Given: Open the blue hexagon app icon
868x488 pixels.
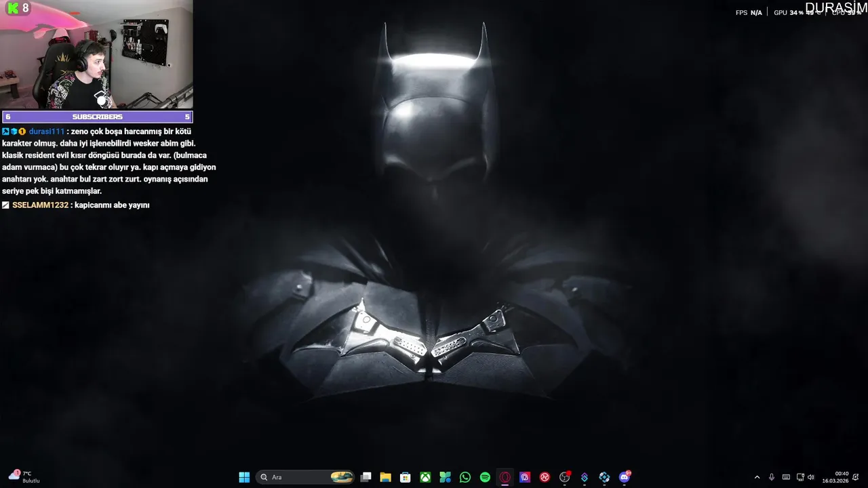Looking at the screenshot, I should click(x=604, y=477).
